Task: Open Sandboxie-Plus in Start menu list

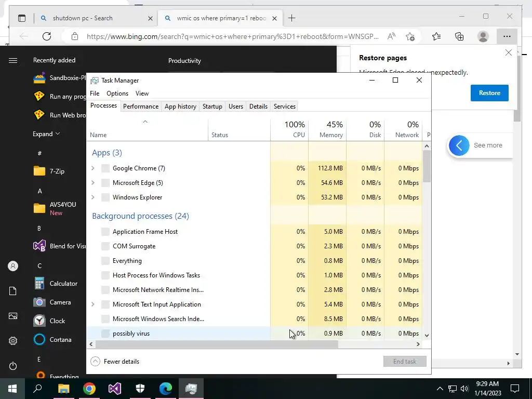Action: (59, 78)
